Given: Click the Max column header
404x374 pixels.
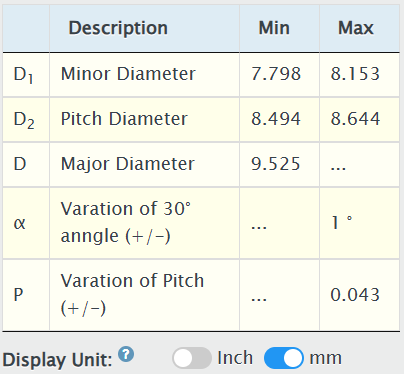Looking at the screenshot, I should coord(356,28).
